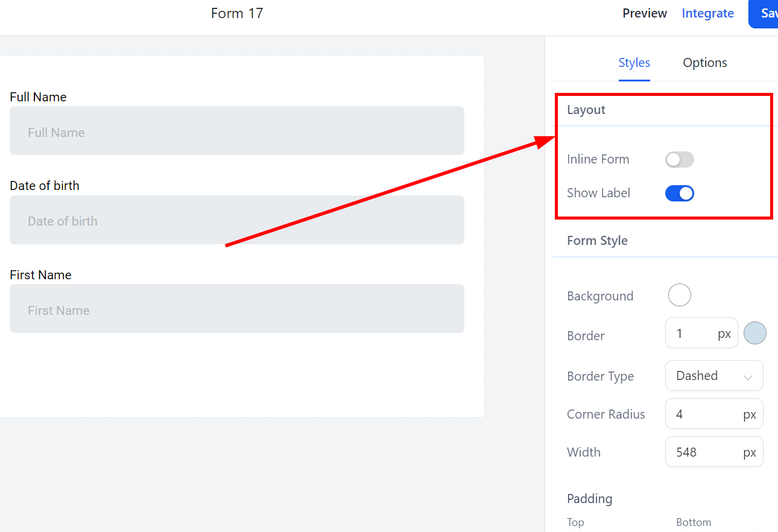778x532 pixels.
Task: Collapse the Form Style section header
Action: click(x=597, y=241)
